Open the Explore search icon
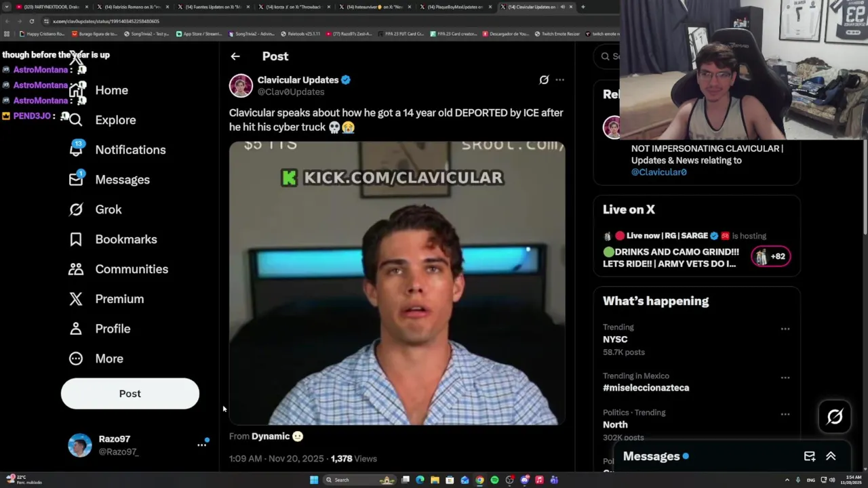Image resolution: width=868 pixels, height=488 pixels. click(x=76, y=120)
